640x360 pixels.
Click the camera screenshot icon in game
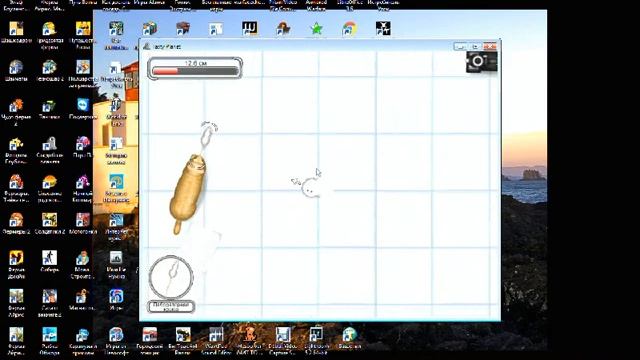pyautogui.click(x=481, y=62)
